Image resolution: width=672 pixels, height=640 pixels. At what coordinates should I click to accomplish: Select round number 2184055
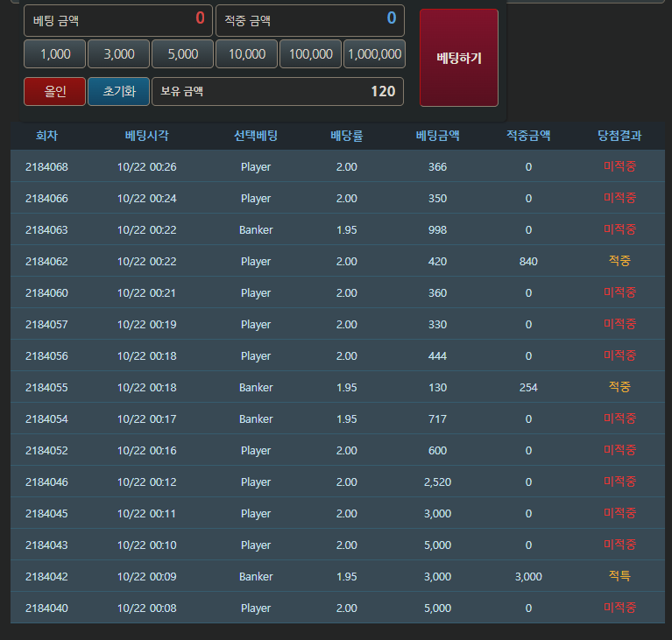coord(46,387)
